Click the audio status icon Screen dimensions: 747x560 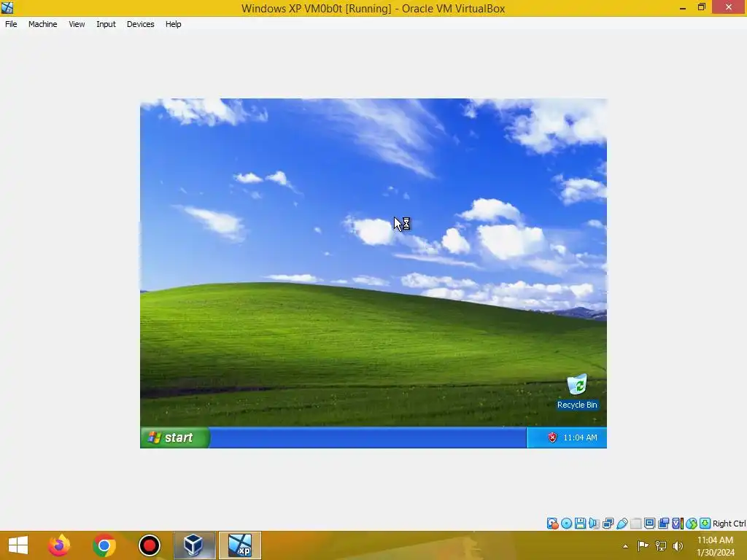click(594, 524)
